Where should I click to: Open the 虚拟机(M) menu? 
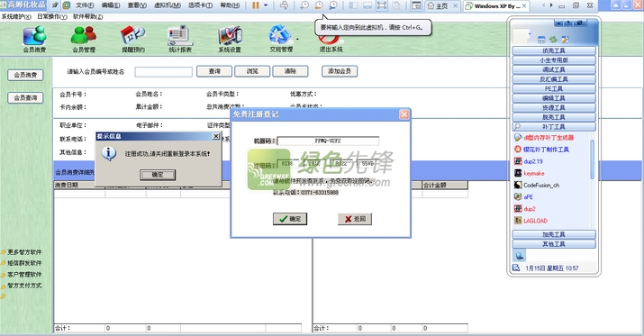click(x=168, y=5)
